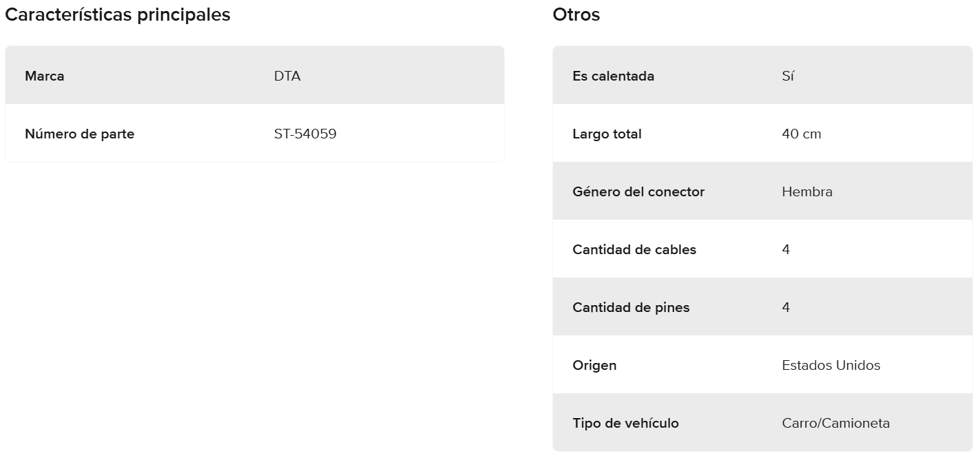Image resolution: width=980 pixels, height=458 pixels.
Task: Select the "Marca" row label
Action: pyautogui.click(x=45, y=76)
